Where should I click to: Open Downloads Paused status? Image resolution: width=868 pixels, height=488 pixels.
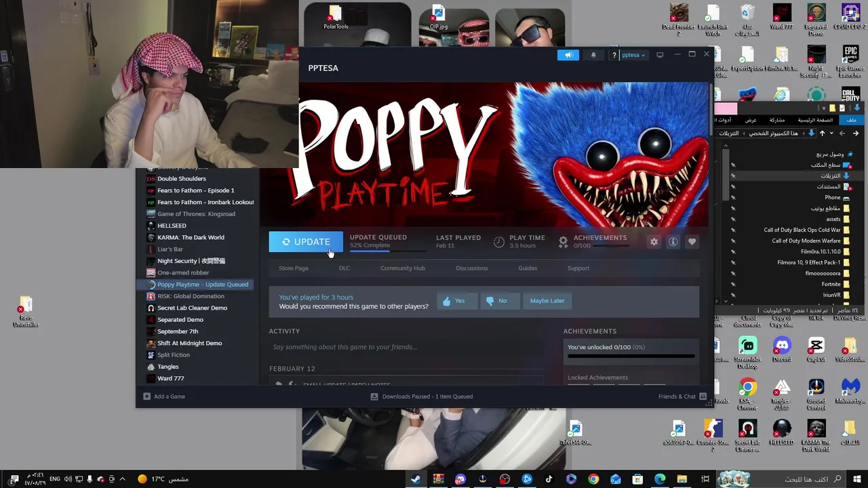[422, 396]
